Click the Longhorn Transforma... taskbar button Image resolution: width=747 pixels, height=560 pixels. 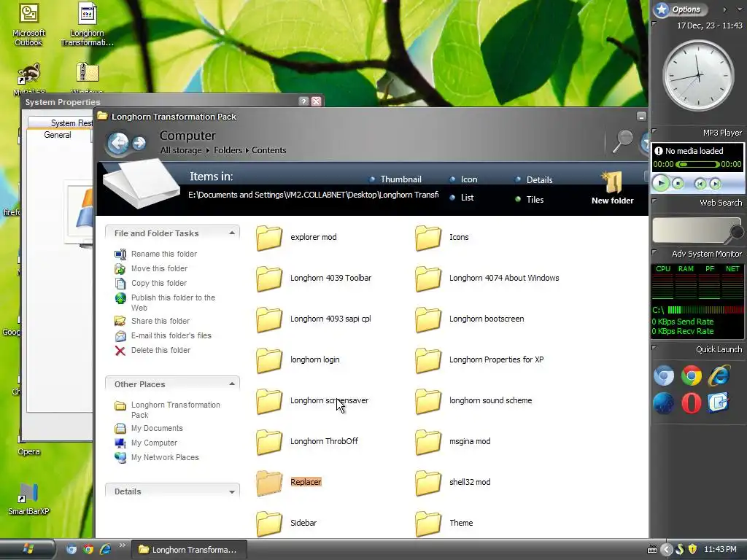click(x=189, y=550)
